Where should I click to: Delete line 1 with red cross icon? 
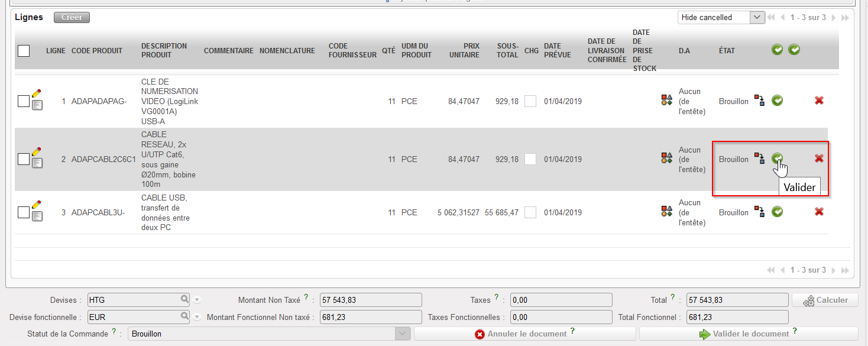click(819, 101)
